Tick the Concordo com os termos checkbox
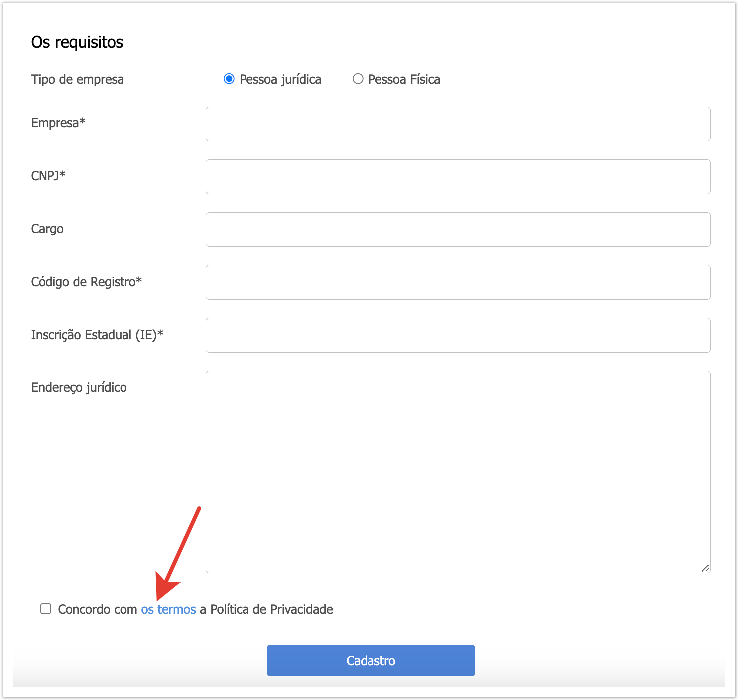 pos(46,609)
